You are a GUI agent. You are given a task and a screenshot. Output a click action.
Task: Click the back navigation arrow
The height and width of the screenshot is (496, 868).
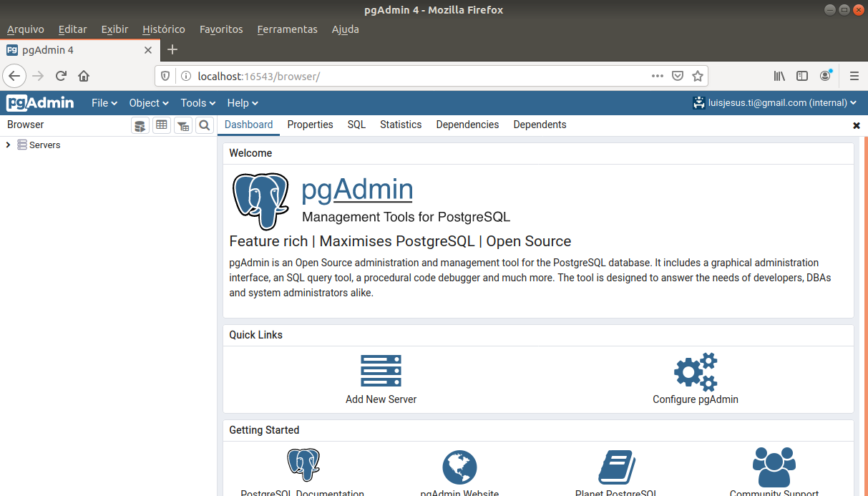point(15,76)
